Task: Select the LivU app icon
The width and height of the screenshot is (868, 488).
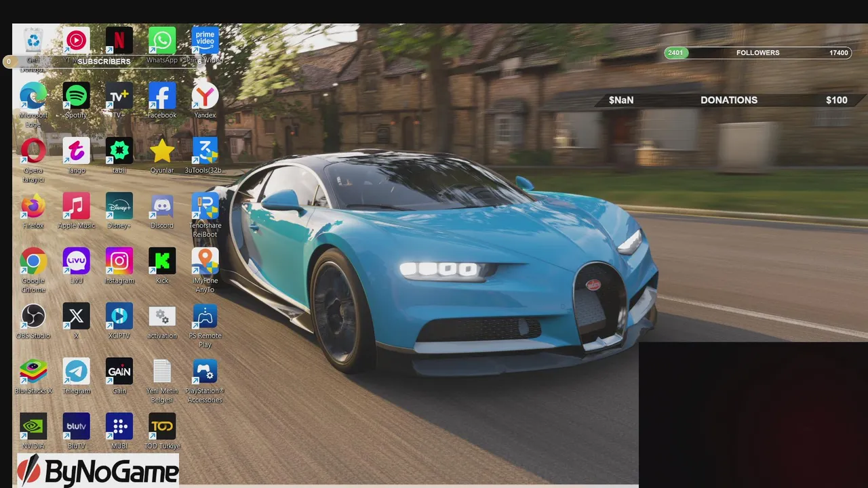Action: pyautogui.click(x=77, y=261)
